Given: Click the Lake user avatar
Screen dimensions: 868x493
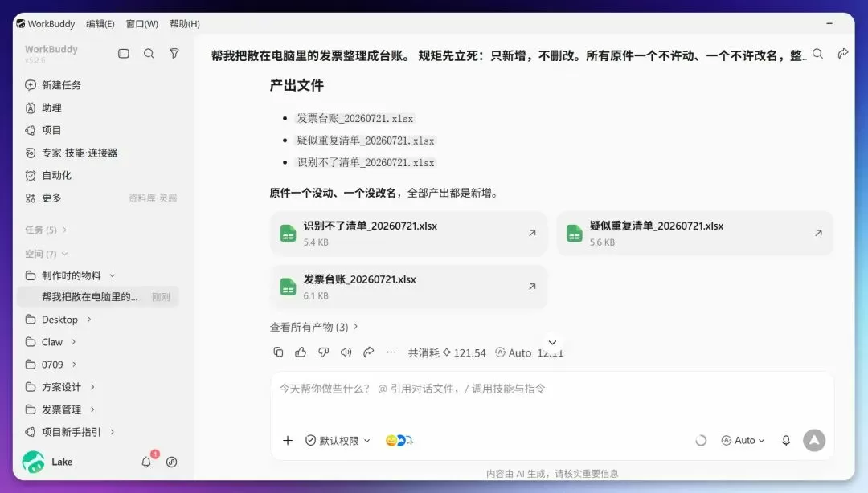Looking at the screenshot, I should tap(33, 462).
